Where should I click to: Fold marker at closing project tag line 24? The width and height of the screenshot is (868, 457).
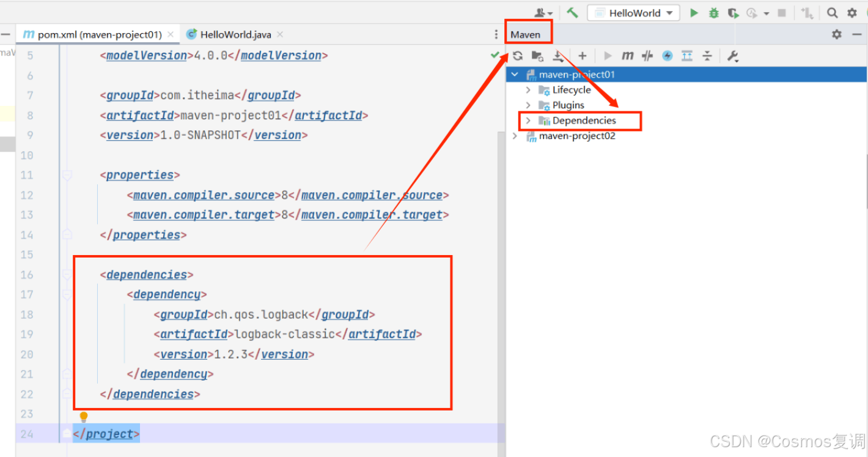point(67,434)
